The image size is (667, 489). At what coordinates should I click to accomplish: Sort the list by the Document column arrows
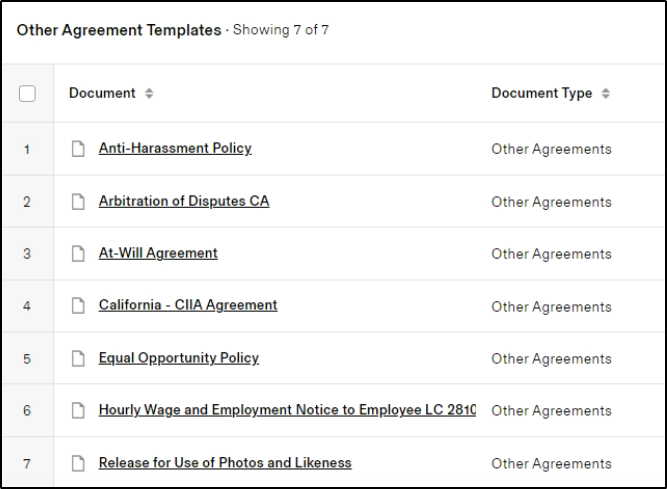pyautogui.click(x=149, y=94)
